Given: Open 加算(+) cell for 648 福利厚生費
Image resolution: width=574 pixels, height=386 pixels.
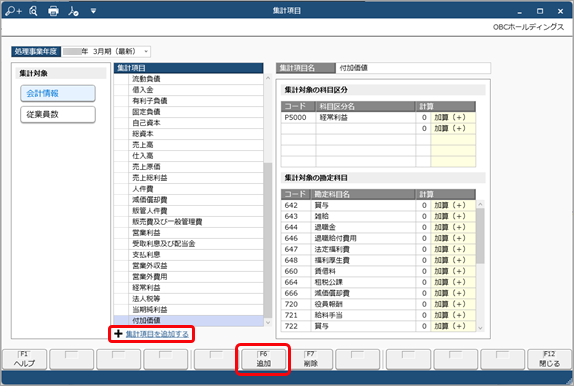Looking at the screenshot, I should (x=453, y=260).
